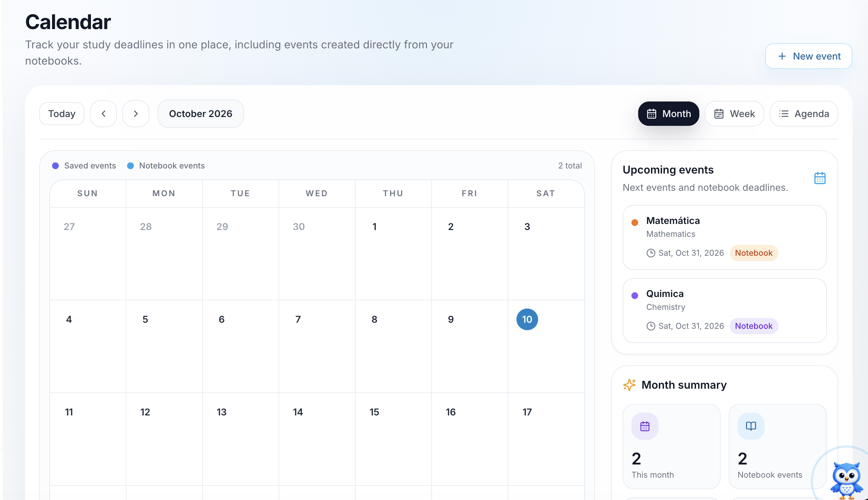
Task: Open the October 2026 month picker
Action: pos(201,114)
